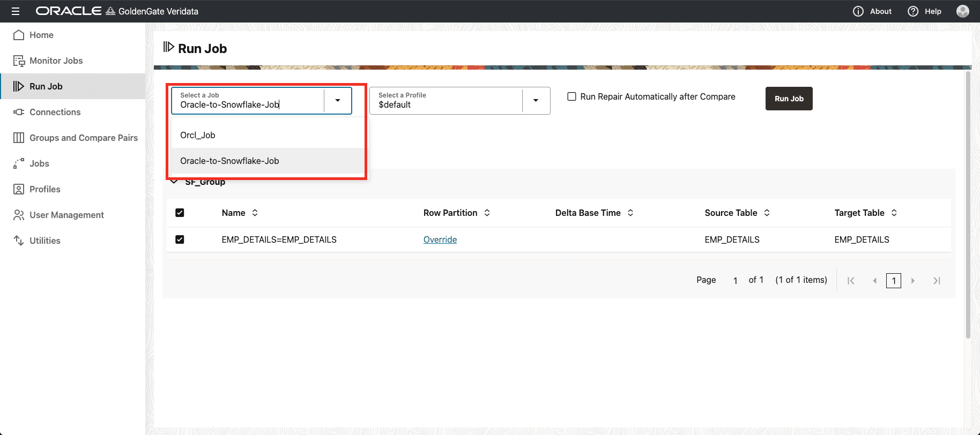Sort by Name column arrows
The image size is (980, 435).
point(255,213)
